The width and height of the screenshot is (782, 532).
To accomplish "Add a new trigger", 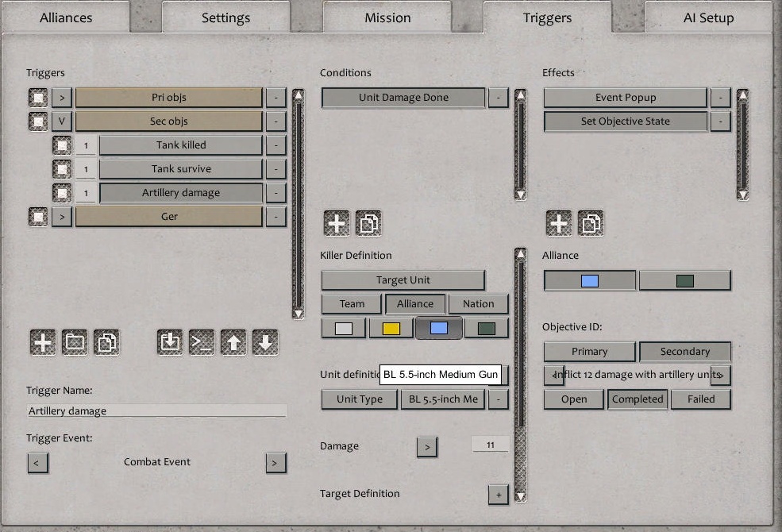I will click(44, 342).
